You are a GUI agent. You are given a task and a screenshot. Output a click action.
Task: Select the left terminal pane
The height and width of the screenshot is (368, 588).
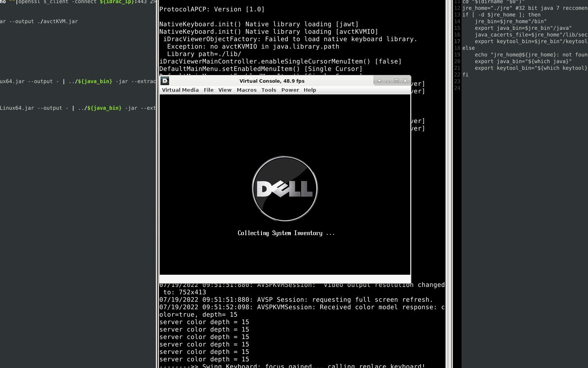[78, 176]
